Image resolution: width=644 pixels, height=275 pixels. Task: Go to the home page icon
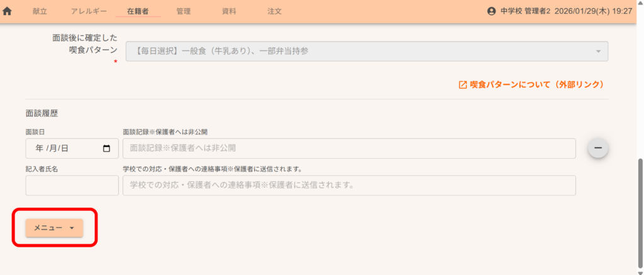[8, 11]
